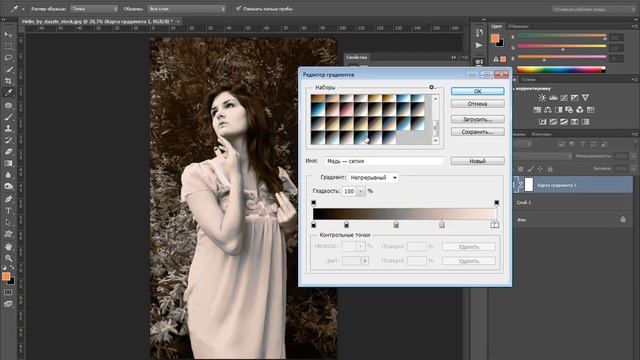Open the History collapsed panel icon

click(479, 33)
